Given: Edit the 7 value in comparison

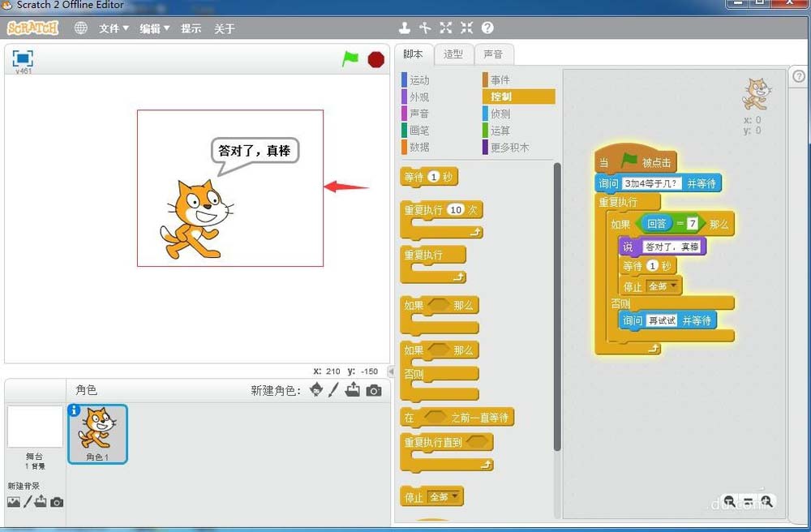Looking at the screenshot, I should coord(693,223).
